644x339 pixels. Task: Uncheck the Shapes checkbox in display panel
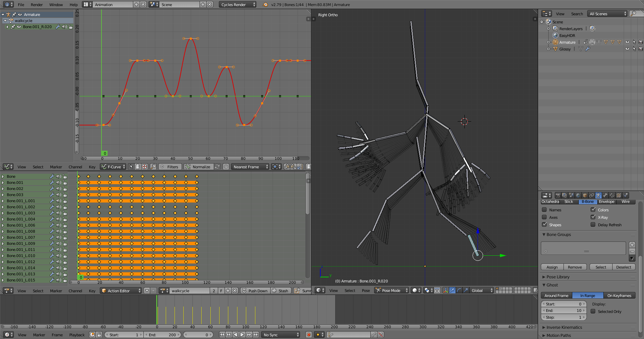544,225
